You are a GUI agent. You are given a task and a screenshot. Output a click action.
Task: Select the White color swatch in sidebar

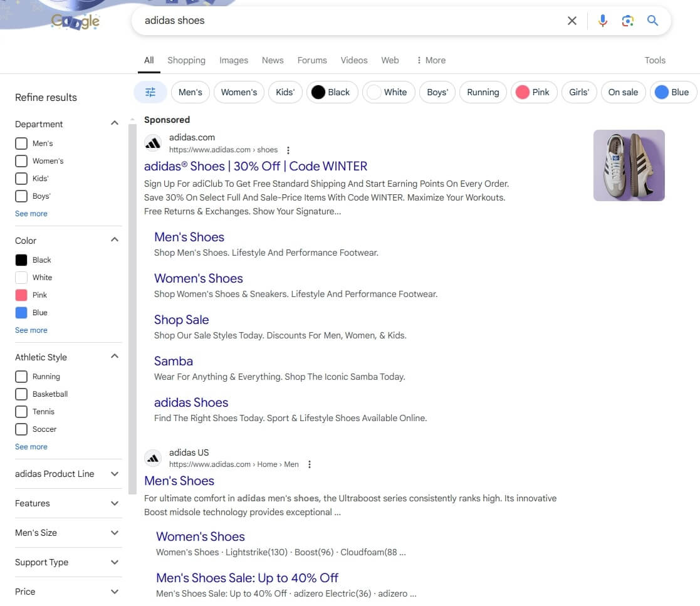tap(21, 278)
